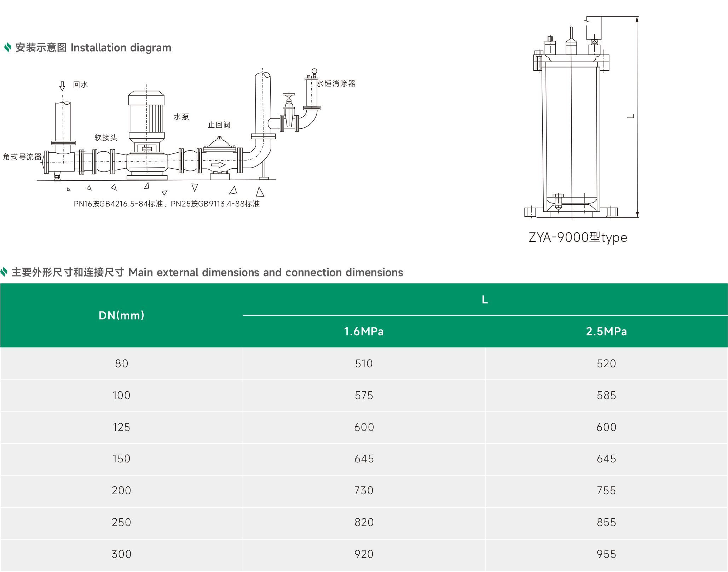Click the L header cell
The image size is (728, 572).
485,299
